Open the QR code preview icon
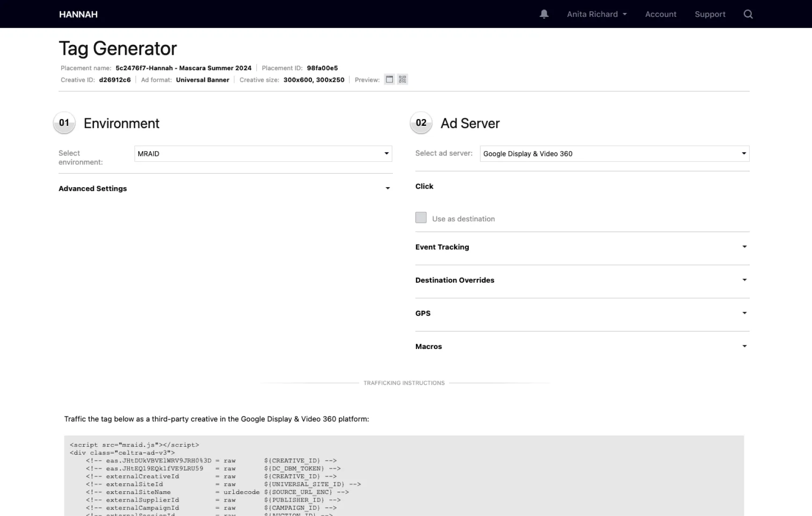 (402, 80)
